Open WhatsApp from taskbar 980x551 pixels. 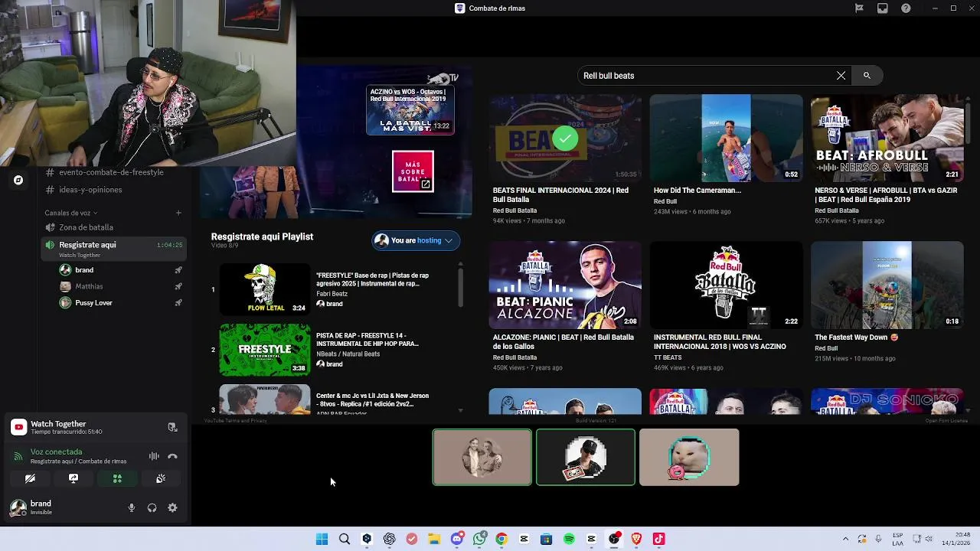[x=479, y=539]
